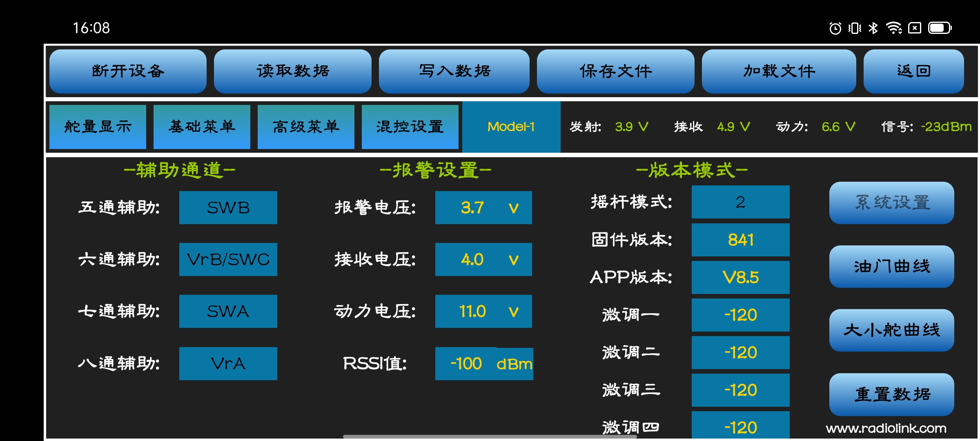Tap the Bluetooth status icon
980x441 pixels.
pos(873,28)
